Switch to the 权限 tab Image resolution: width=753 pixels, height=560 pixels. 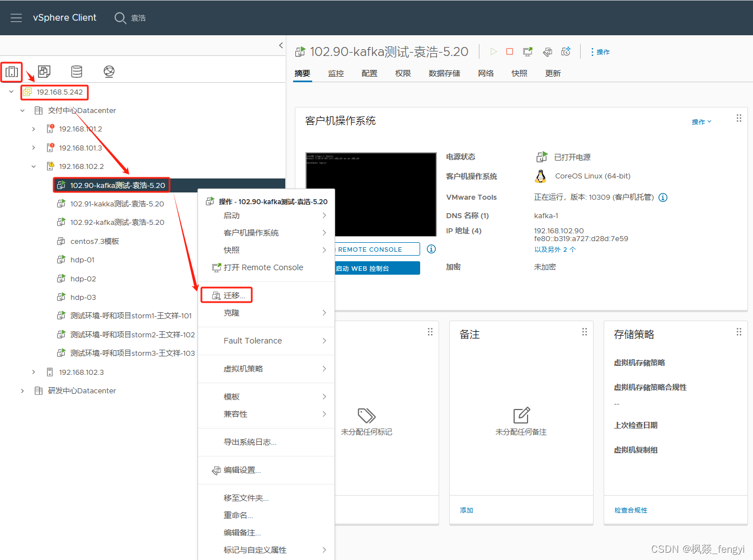pos(403,73)
